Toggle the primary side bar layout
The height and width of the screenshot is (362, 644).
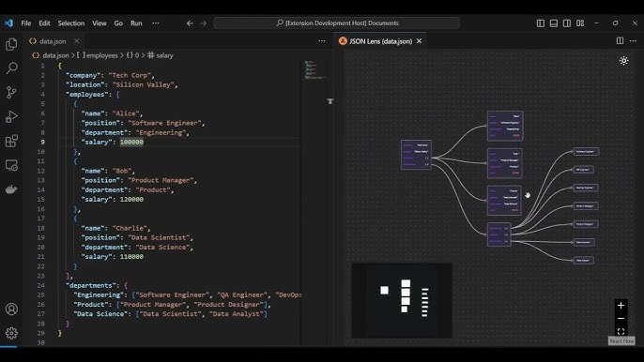541,23
